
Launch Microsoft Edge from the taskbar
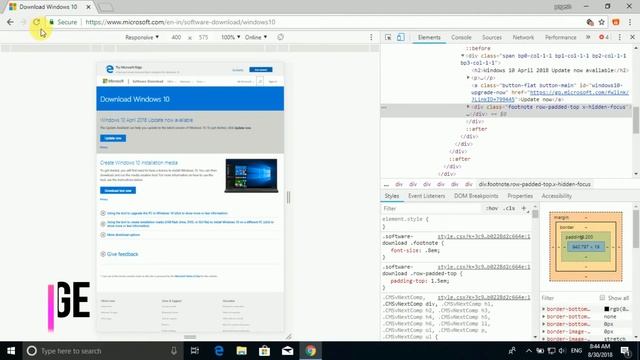pos(219,351)
